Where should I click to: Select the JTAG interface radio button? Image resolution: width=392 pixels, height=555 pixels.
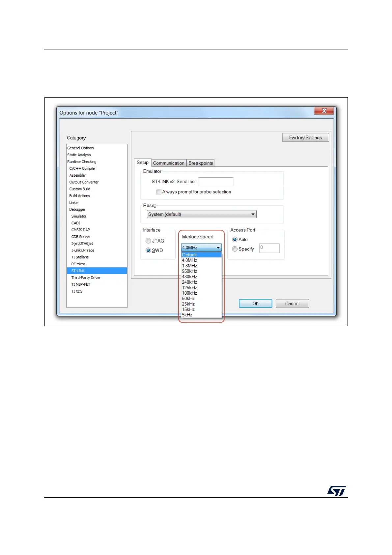(x=148, y=241)
